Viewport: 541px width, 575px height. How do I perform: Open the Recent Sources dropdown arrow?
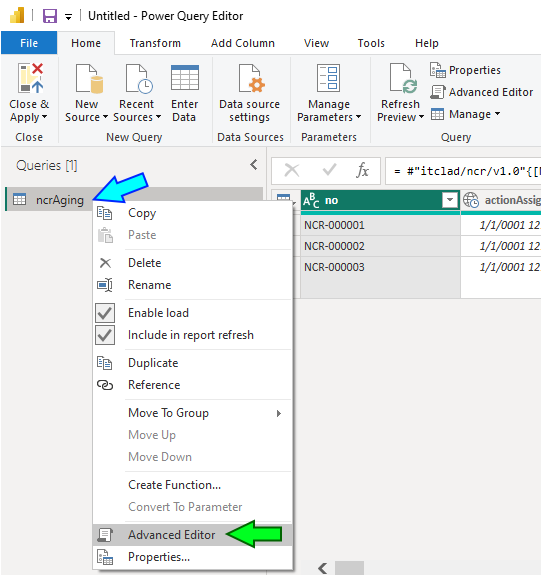pos(158,117)
